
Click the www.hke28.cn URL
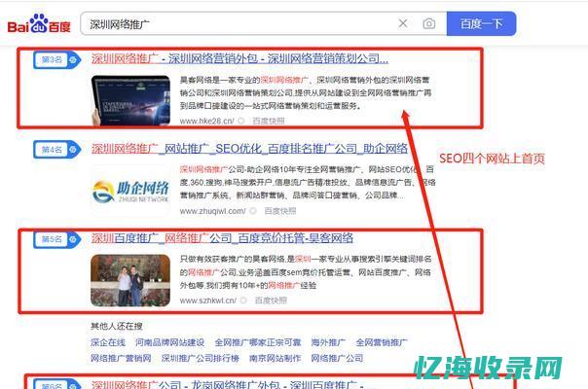click(206, 122)
